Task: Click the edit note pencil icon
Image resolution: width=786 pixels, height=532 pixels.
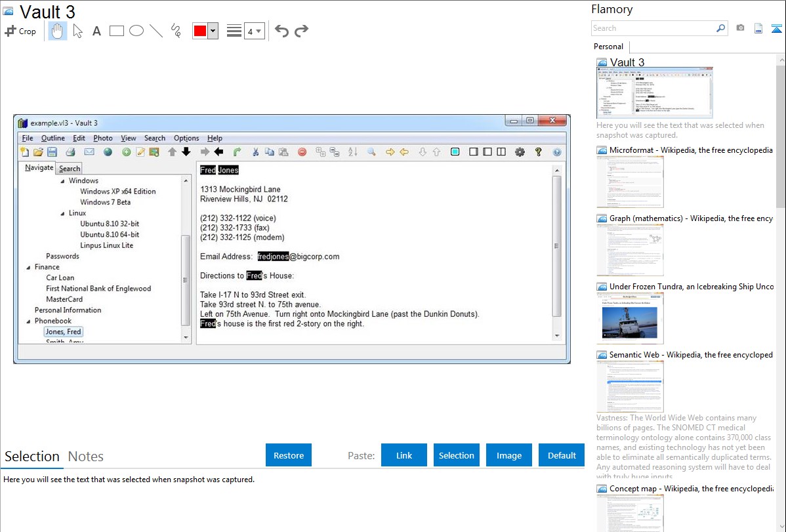Action: (140, 152)
